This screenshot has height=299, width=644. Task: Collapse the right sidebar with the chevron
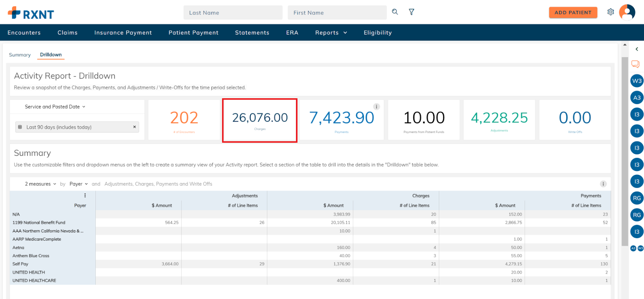pos(637,49)
